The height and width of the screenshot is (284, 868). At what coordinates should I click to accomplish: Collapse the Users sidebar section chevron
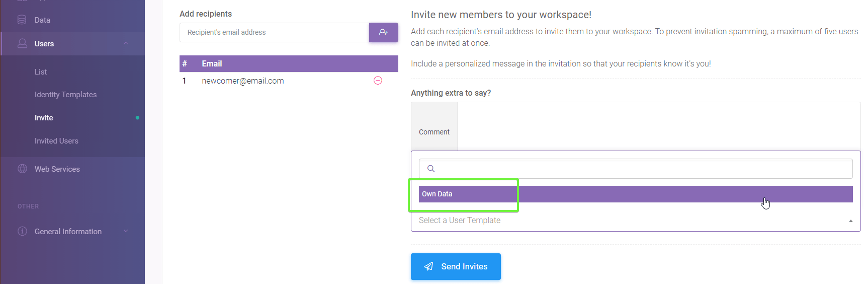[x=126, y=43]
